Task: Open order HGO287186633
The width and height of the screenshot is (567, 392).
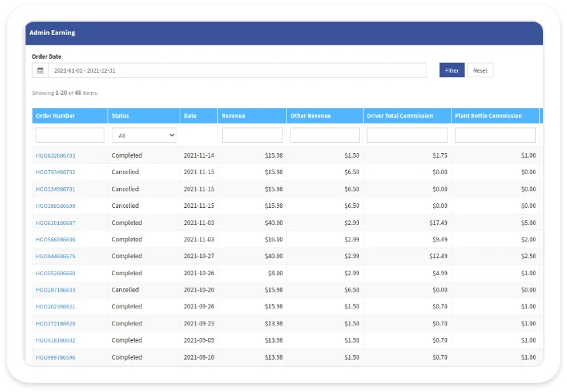Action: [56, 290]
